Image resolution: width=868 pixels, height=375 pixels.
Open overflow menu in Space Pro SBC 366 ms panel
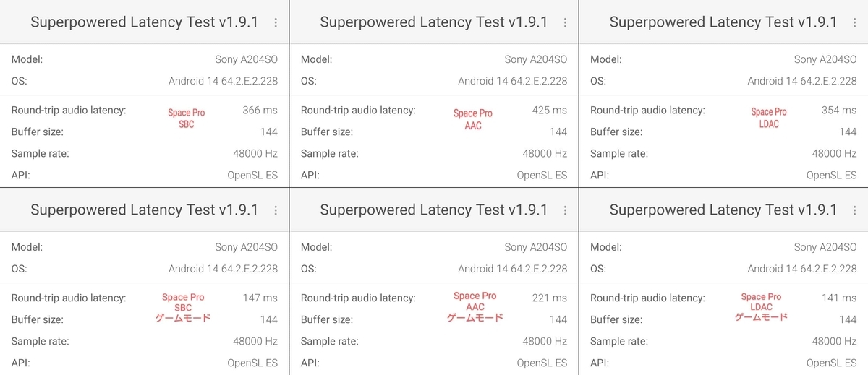(276, 22)
